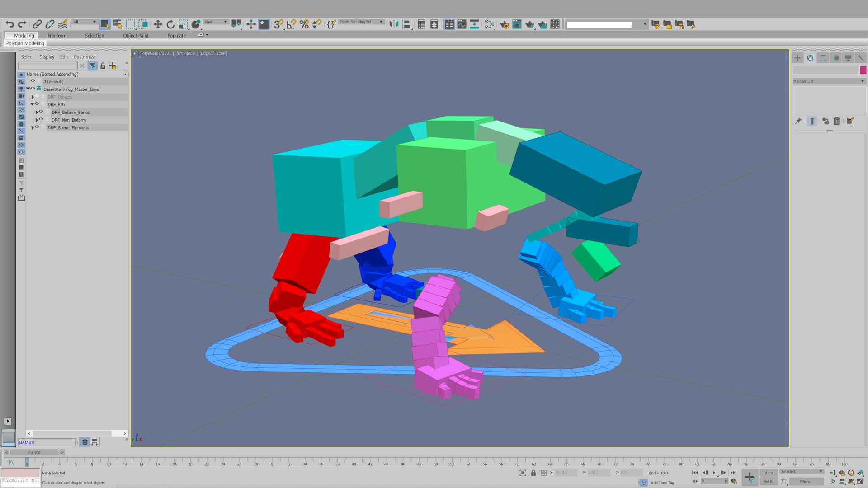Open the Create panel plus tab
868x488 pixels.
pos(797,58)
